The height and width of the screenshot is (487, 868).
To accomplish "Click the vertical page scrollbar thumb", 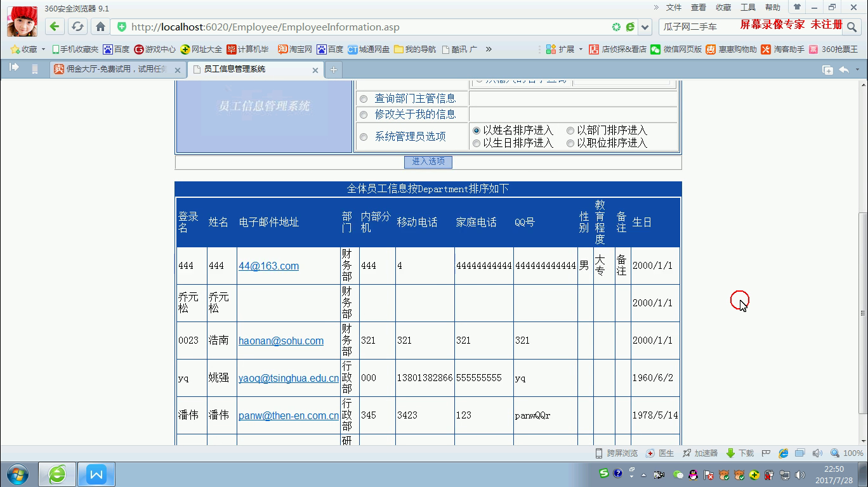I will point(862,313).
